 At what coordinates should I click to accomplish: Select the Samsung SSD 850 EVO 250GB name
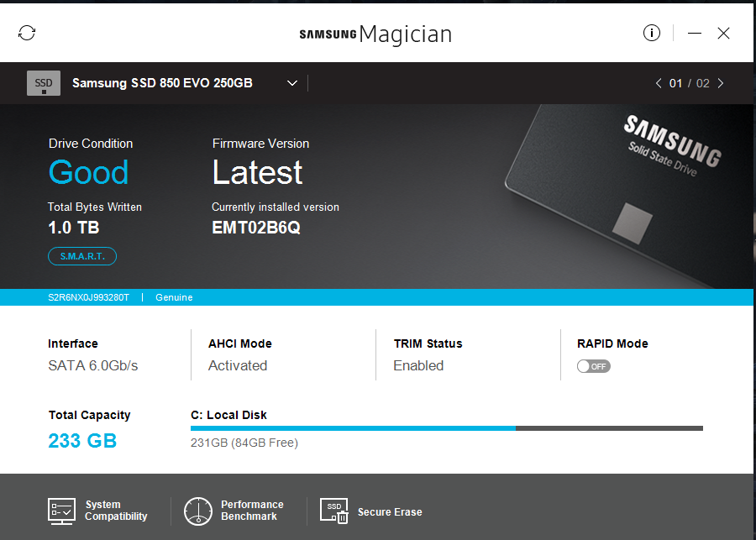click(162, 83)
